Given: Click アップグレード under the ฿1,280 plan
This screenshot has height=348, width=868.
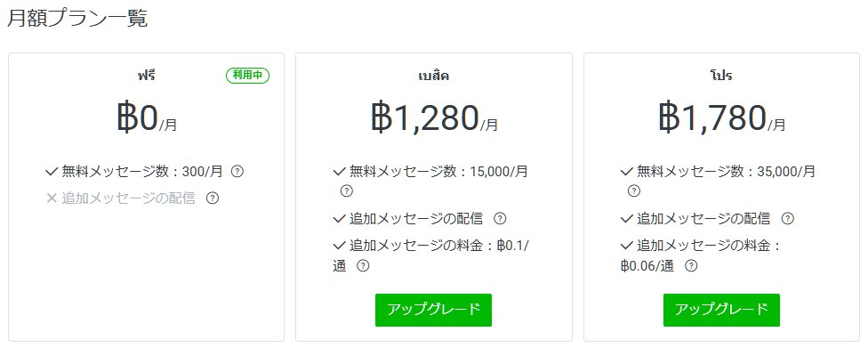Looking at the screenshot, I should (433, 310).
